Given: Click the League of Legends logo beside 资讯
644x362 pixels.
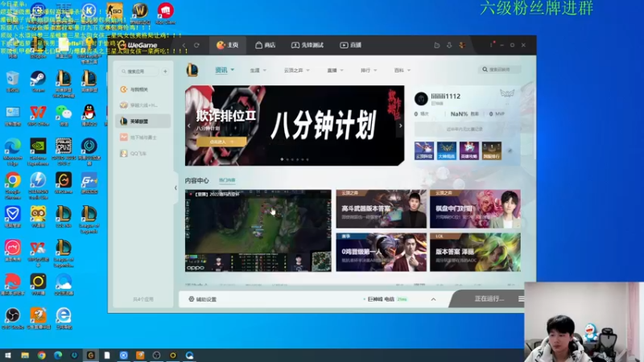Looking at the screenshot, I should click(x=192, y=70).
